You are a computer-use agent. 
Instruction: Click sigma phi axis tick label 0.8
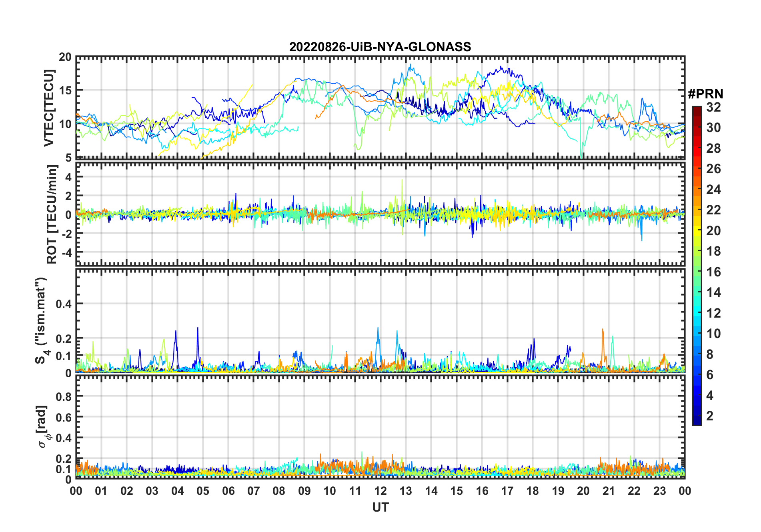(x=64, y=396)
